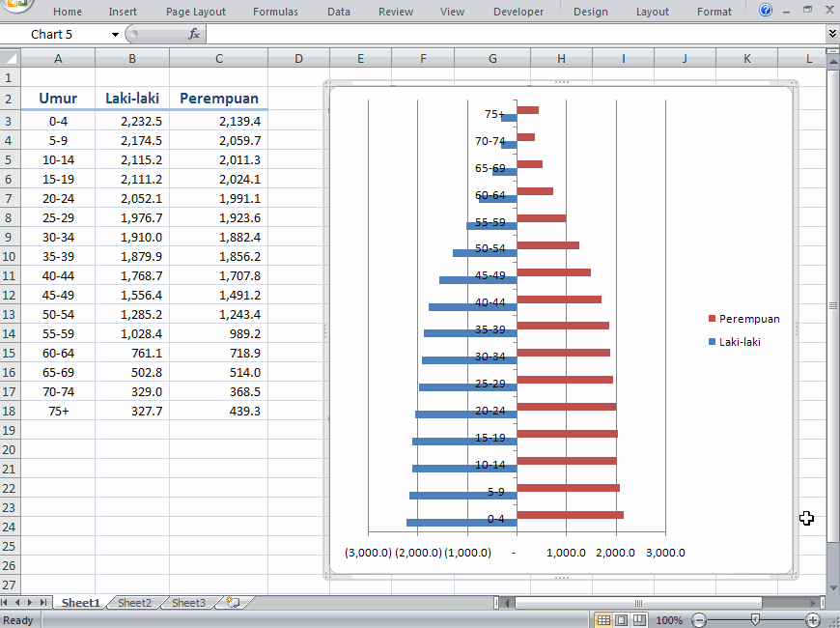Select cell B3 containing 2,232.5
The width and height of the screenshot is (840, 628).
tap(132, 121)
